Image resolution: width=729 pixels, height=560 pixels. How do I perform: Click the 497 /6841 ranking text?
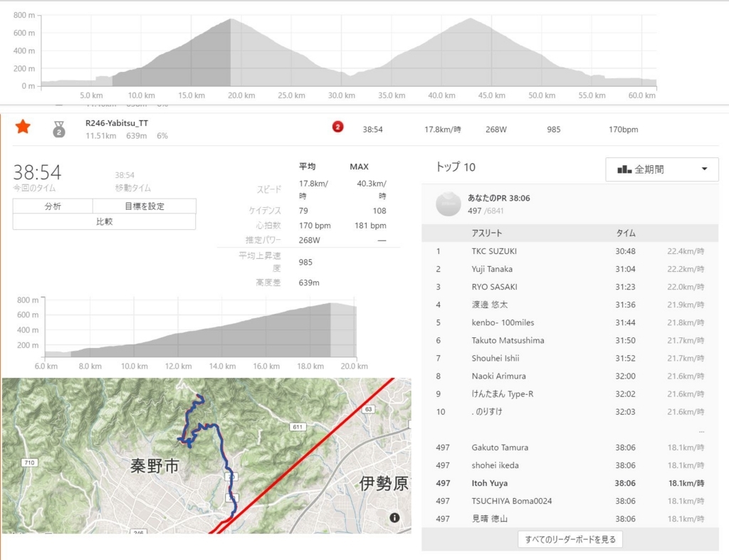tap(486, 211)
